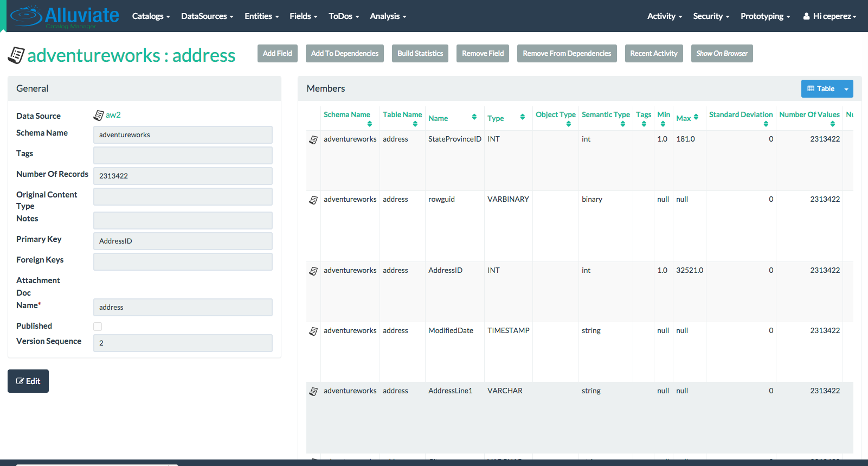Click the Name input field containing address
The width and height of the screenshot is (868, 466).
[183, 307]
